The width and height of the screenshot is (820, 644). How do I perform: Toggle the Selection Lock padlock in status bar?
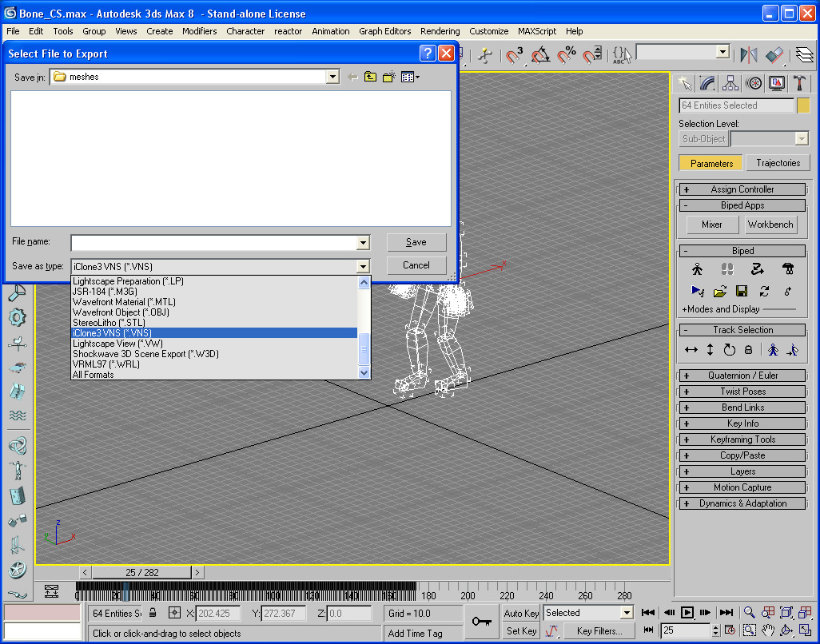153,613
